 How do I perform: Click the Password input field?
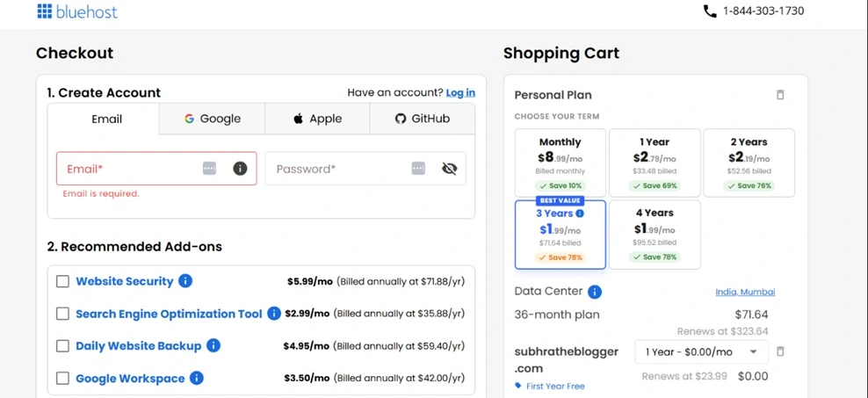pos(365,169)
